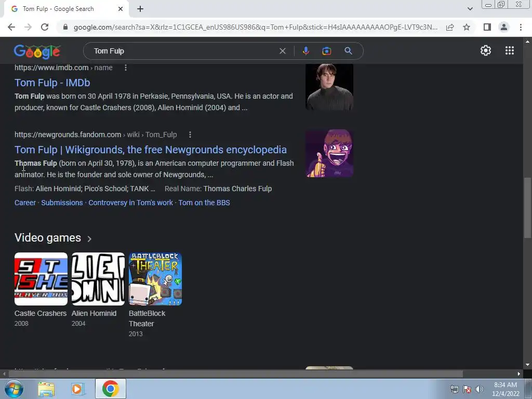Expand the Video games section arrow
The width and height of the screenshot is (532, 399).
click(x=89, y=239)
